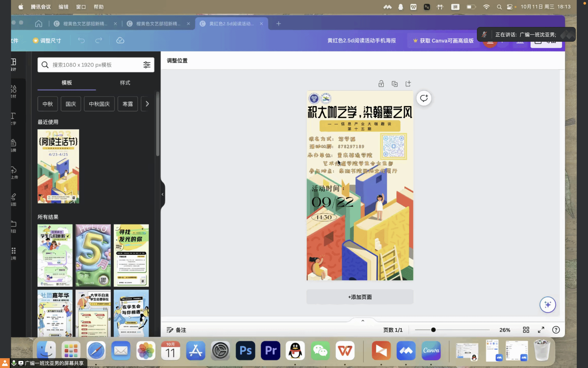Image resolution: width=588 pixels, height=368 pixels.
Task: Click the lock page icon above canvas
Action: pos(381,84)
